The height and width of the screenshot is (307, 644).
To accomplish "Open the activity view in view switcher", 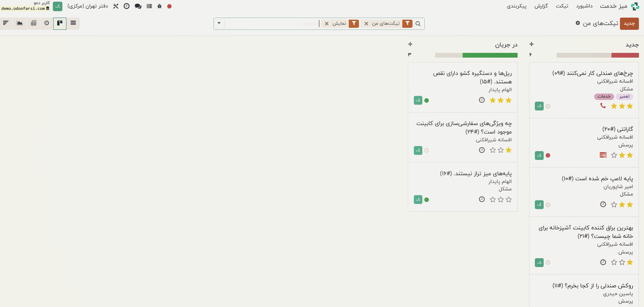I will point(47,23).
